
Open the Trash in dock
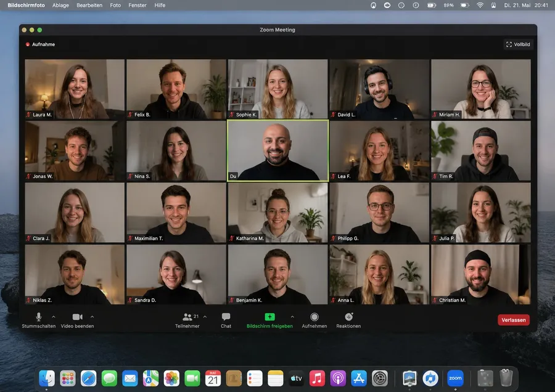506,378
